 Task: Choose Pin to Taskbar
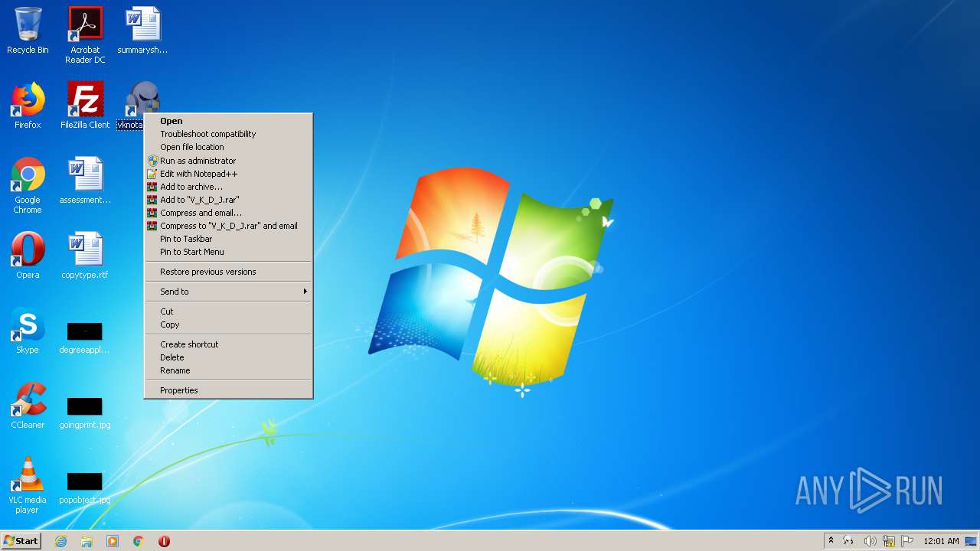[228, 239]
